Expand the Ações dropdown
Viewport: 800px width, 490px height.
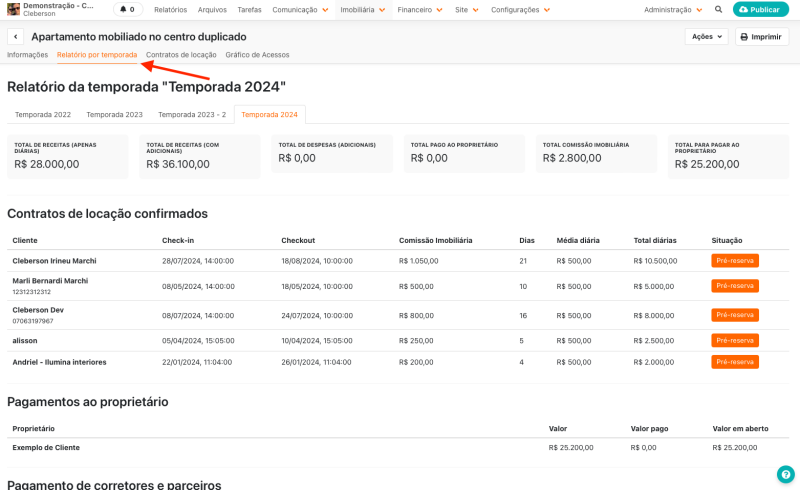pos(706,37)
